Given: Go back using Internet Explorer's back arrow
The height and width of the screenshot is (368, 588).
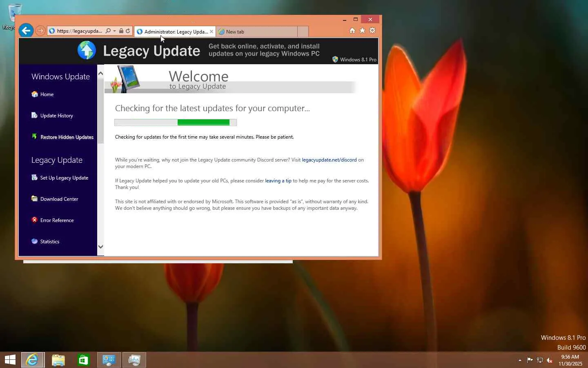Looking at the screenshot, I should click(26, 30).
